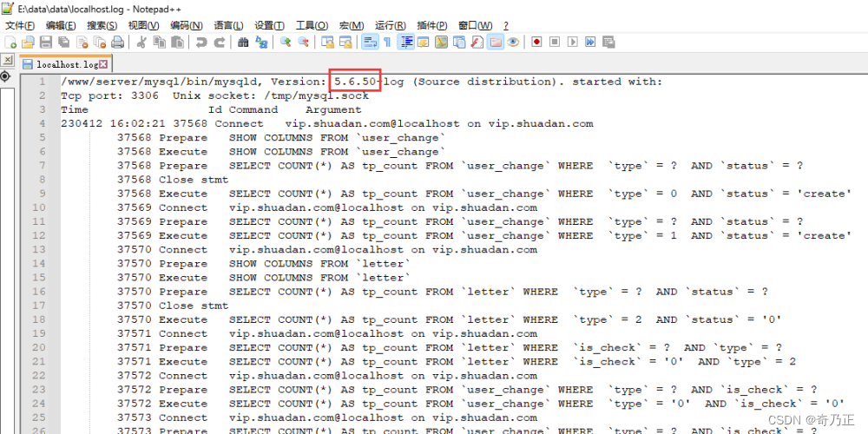Click the Close document toolbar icon
Screen dimensions: 868x434
pos(82,42)
